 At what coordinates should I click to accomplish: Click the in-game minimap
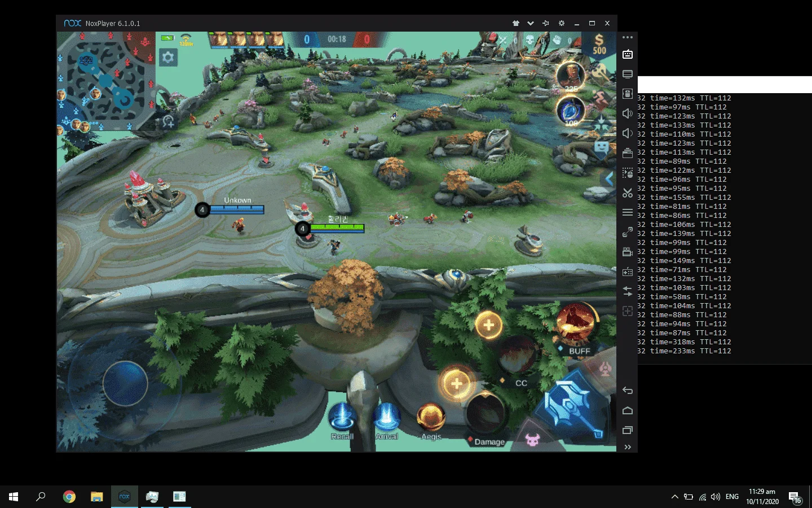[106, 81]
